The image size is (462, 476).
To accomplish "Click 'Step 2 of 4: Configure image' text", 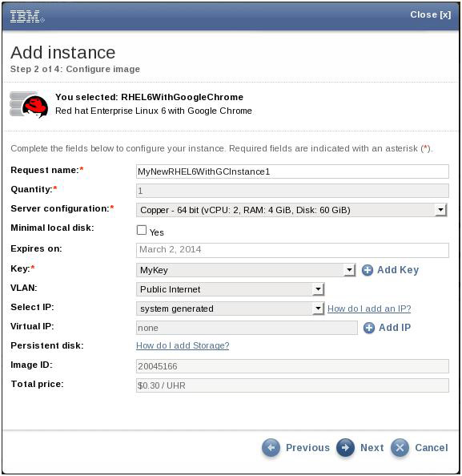I will click(75, 69).
